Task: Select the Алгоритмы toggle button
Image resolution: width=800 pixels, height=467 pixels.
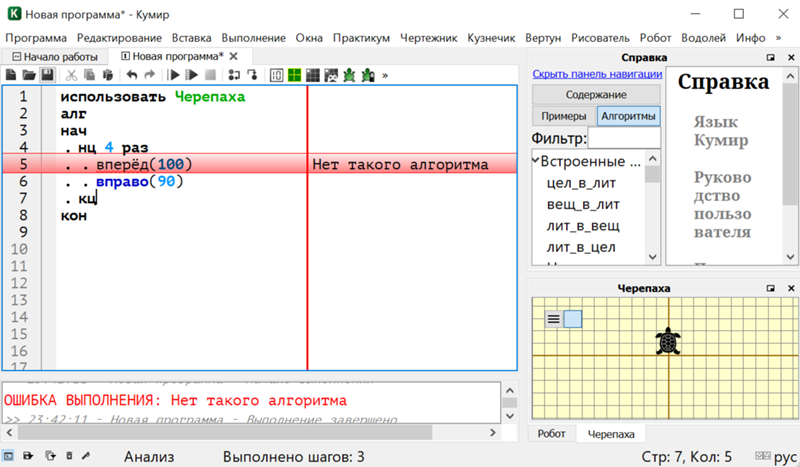Action: click(x=628, y=116)
